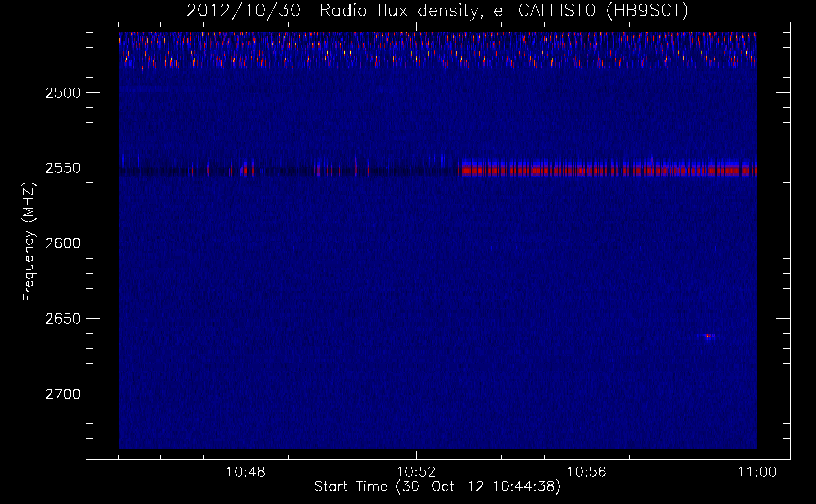The height and width of the screenshot is (504, 816).
Task: Click the 10:48 time tick label
Action: pos(246,472)
